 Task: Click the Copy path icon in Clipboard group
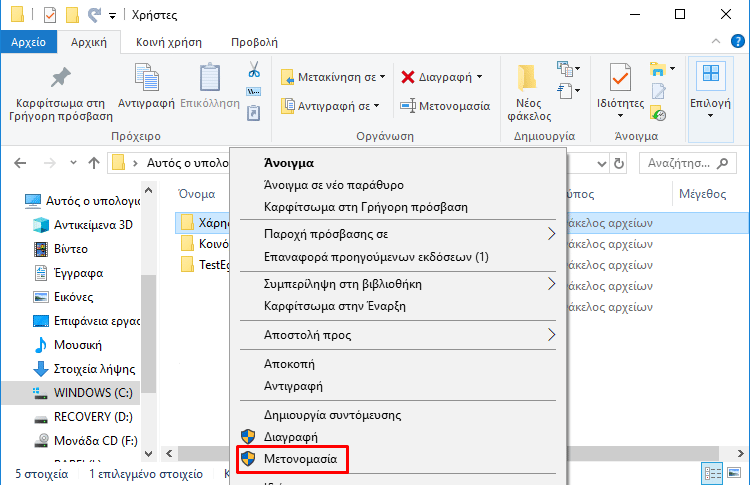pyautogui.click(x=254, y=92)
